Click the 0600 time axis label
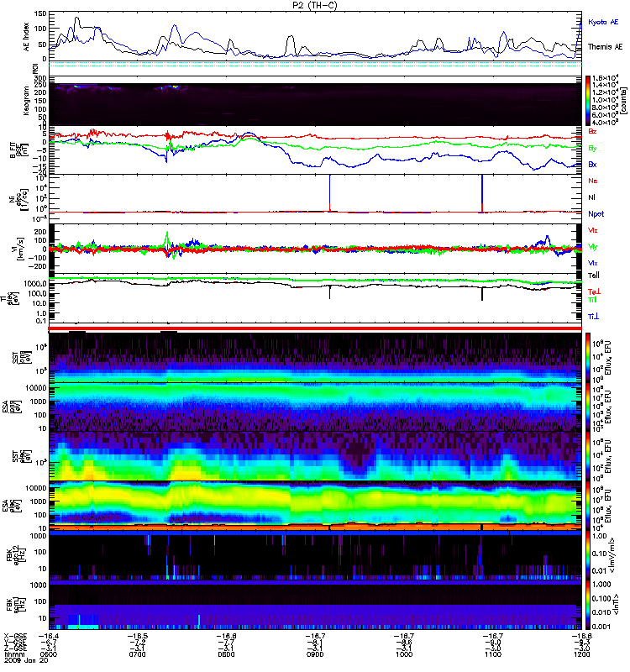 pos(48,654)
